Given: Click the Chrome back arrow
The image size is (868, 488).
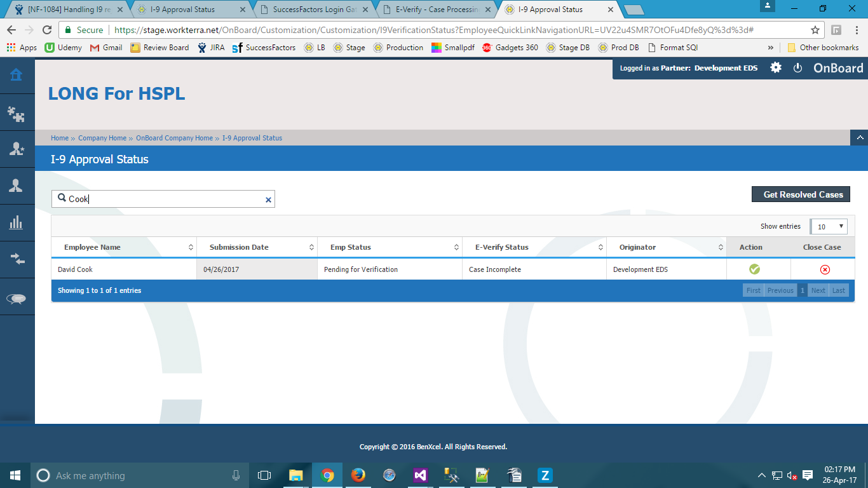Looking at the screenshot, I should (x=11, y=30).
